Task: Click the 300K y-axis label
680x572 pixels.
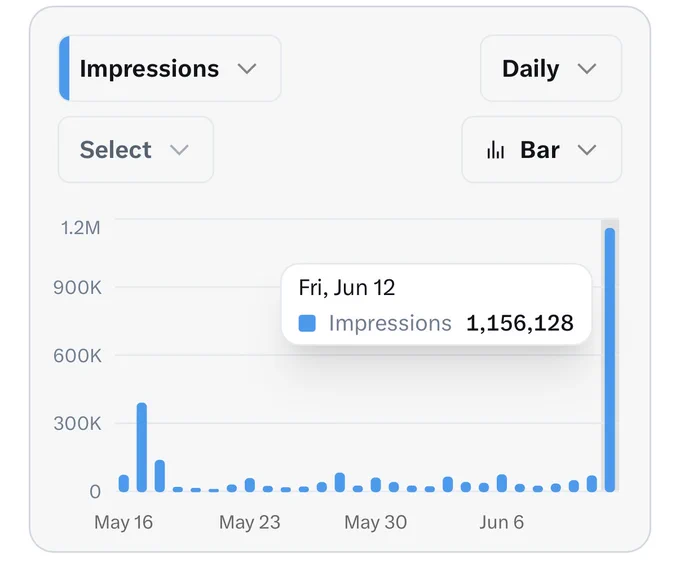Action: click(77, 423)
